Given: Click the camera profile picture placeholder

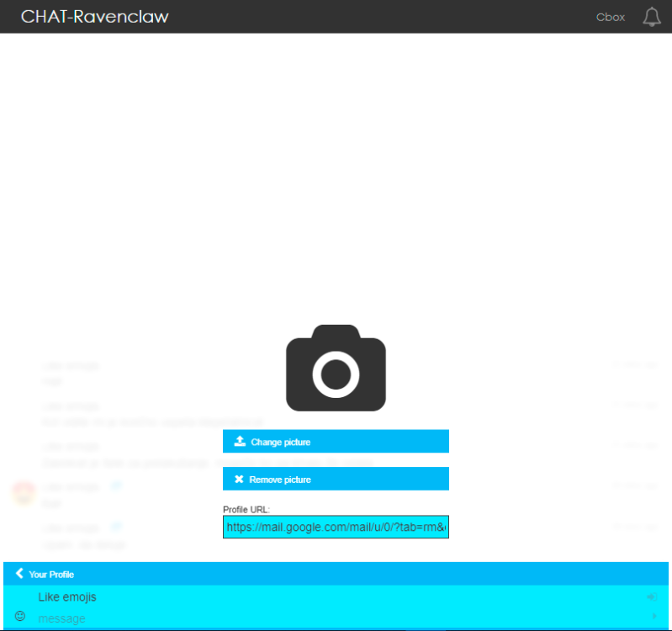Looking at the screenshot, I should click(336, 368).
